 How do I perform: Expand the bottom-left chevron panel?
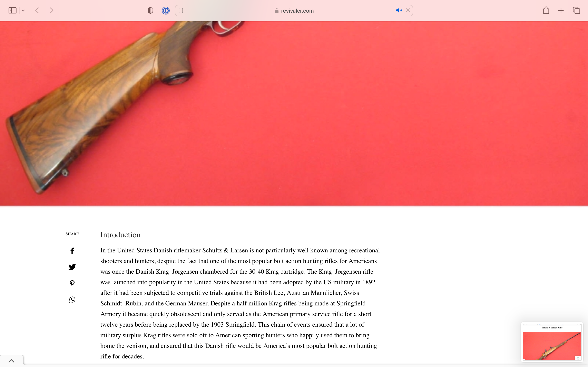coord(11,361)
